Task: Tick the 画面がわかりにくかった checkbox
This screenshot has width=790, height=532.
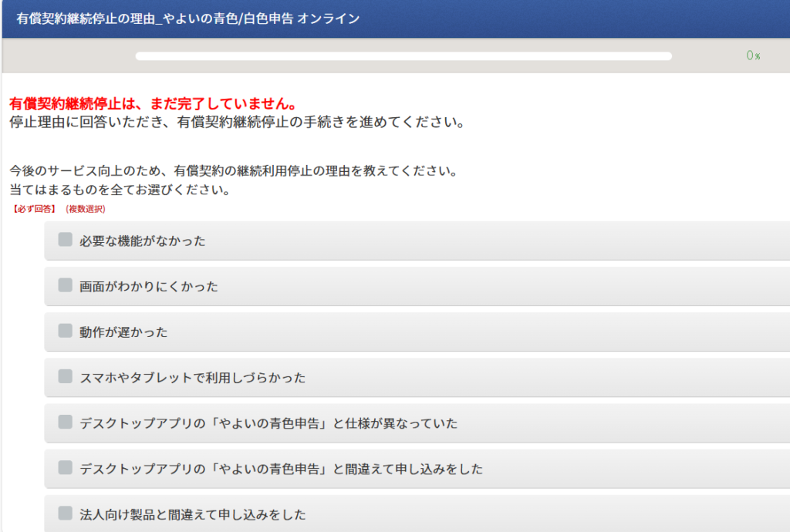Action: point(66,286)
